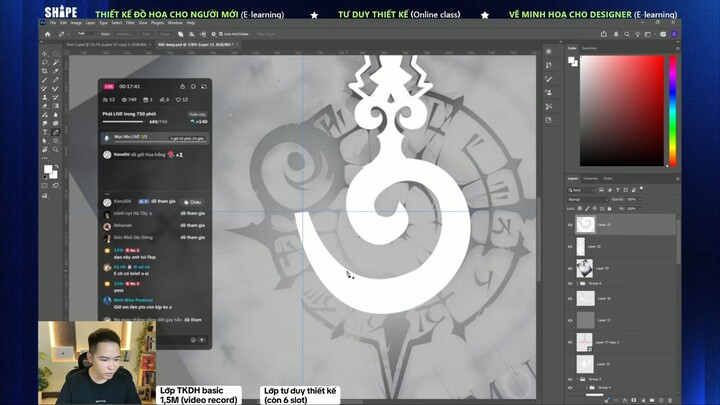Click the Chào button in live chat
Image resolution: width=720 pixels, height=405 pixels.
(192, 202)
